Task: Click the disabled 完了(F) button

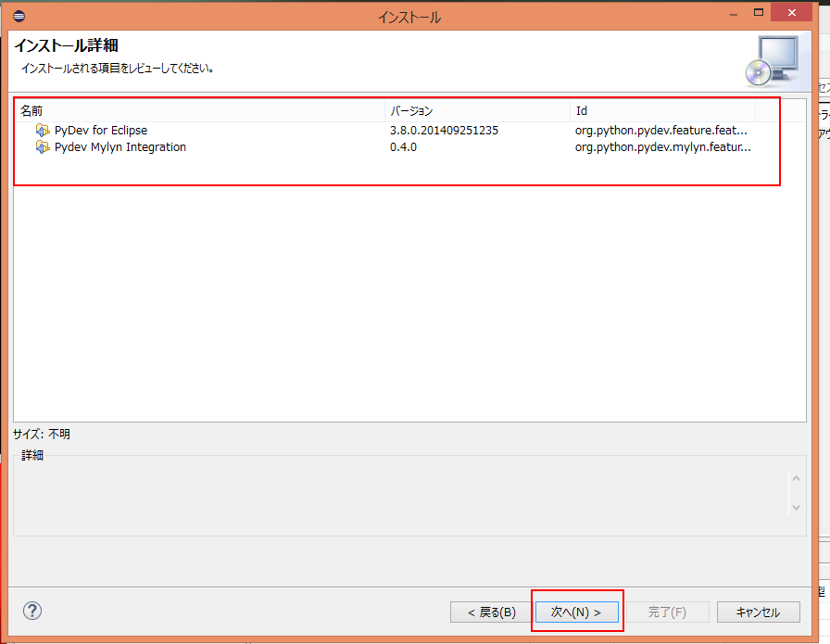Action: 668,612
